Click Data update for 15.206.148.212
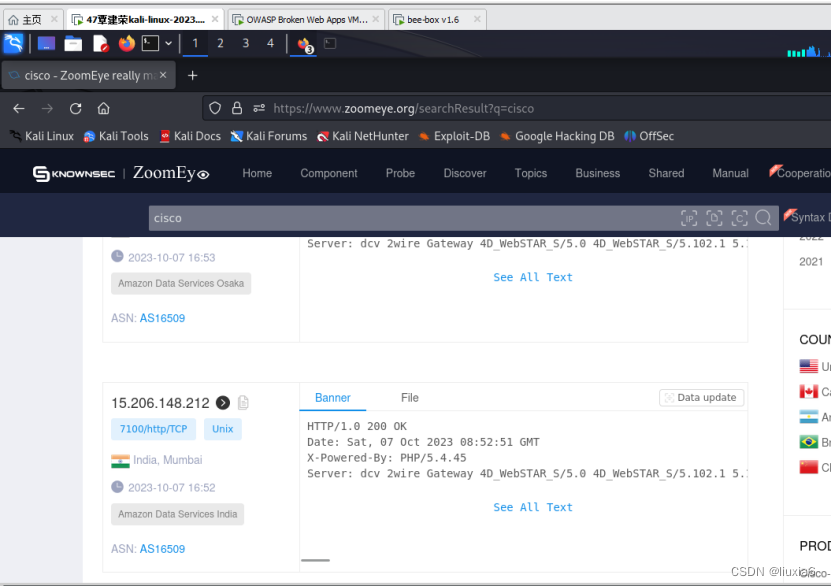The image size is (831, 586). (701, 397)
